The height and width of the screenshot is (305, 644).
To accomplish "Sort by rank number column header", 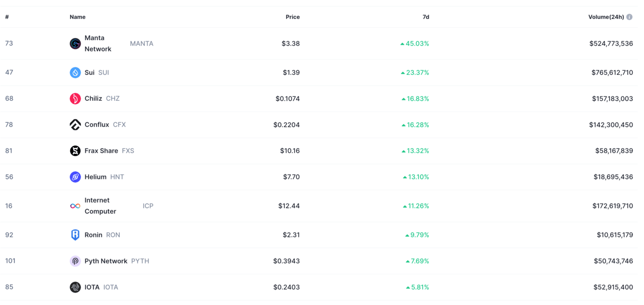I will tap(7, 17).
